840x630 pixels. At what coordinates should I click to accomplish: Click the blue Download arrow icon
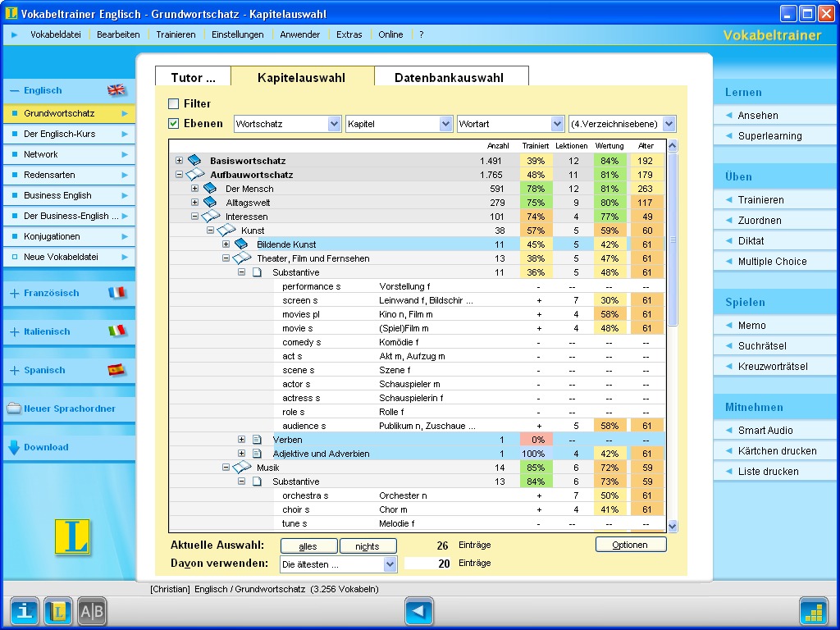click(14, 447)
